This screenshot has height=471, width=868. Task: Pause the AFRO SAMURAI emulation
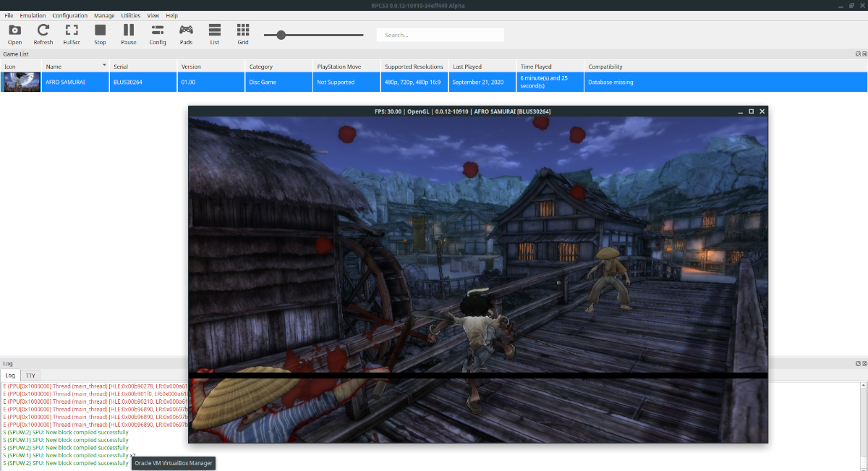pos(128,33)
